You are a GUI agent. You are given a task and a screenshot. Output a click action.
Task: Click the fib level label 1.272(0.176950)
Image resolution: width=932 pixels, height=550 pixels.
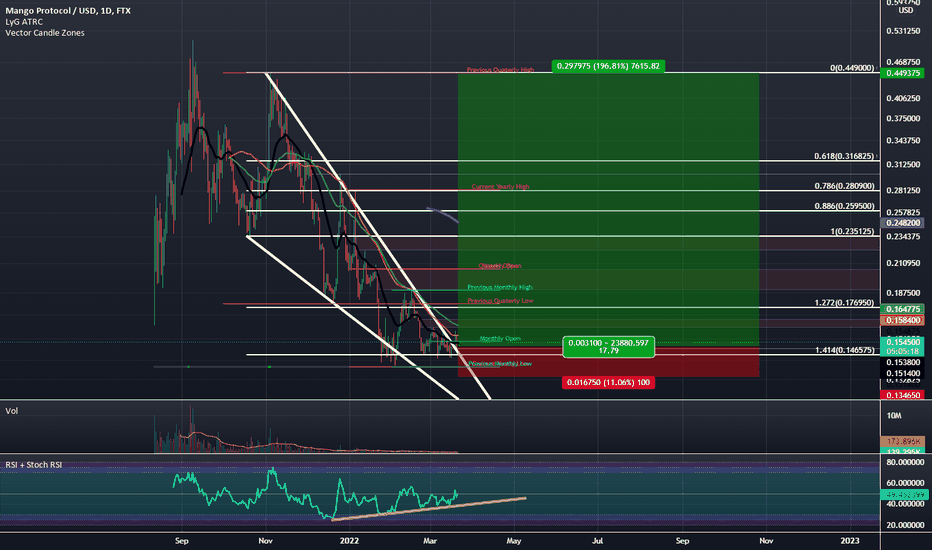(x=844, y=303)
